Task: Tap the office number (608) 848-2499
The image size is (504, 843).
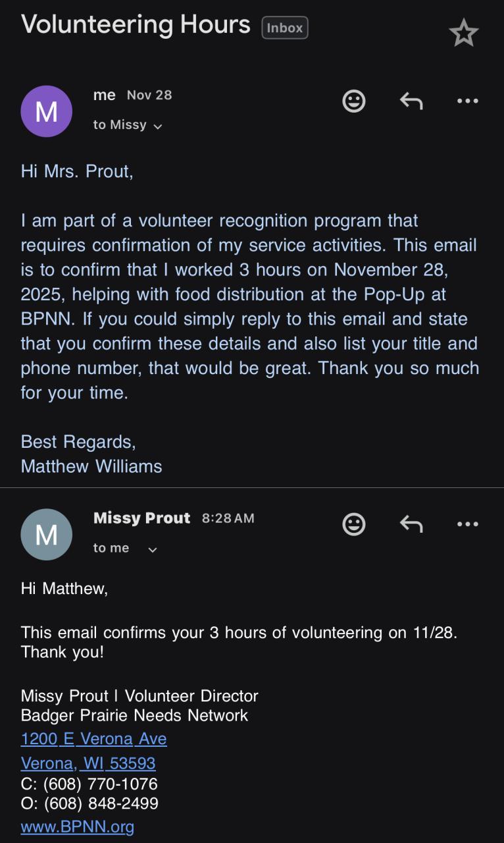Action: point(101,803)
